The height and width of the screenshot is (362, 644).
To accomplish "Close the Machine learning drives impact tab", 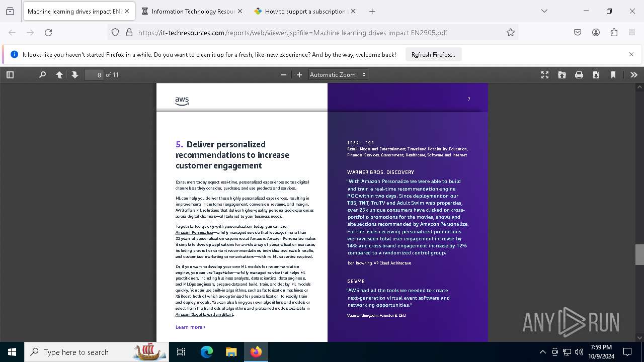I will tap(127, 11).
